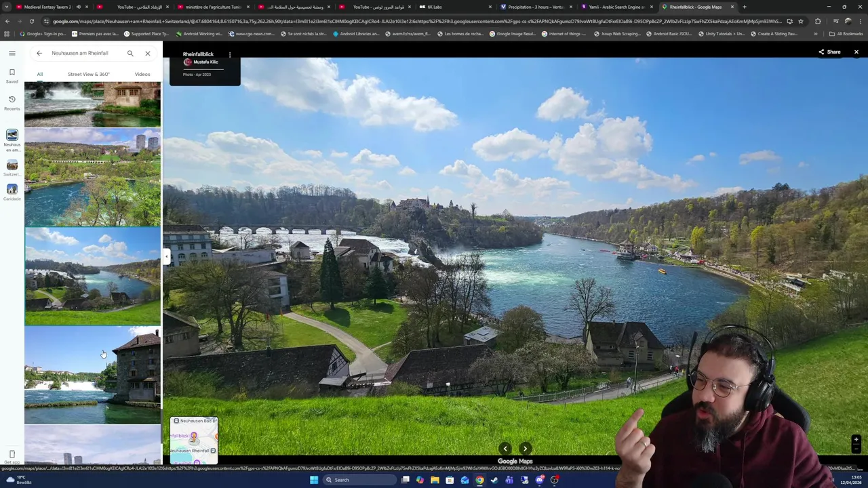Go back using the search box arrow
Screen dimensions: 868x488
[x=39, y=53]
